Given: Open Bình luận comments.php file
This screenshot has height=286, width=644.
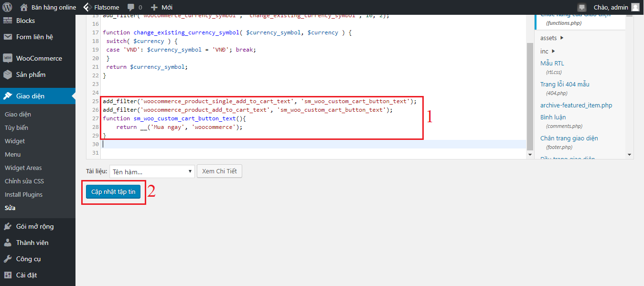Looking at the screenshot, I should (553, 117).
